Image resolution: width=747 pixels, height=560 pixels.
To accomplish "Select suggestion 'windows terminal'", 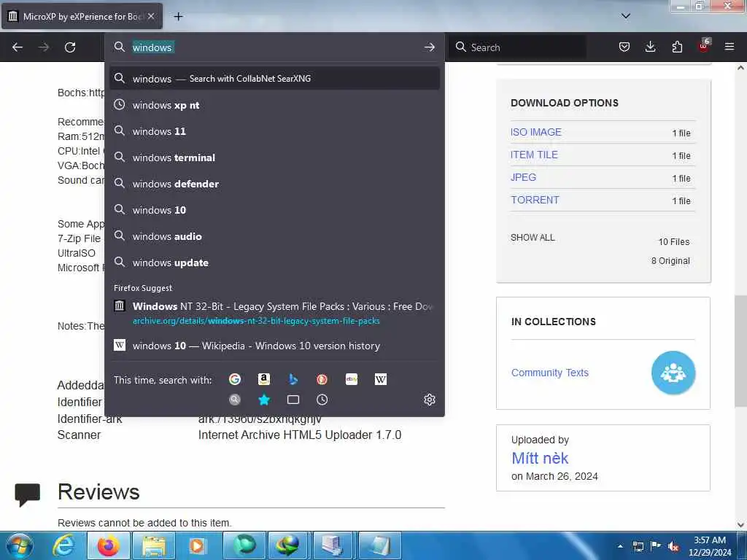I will pos(274,157).
